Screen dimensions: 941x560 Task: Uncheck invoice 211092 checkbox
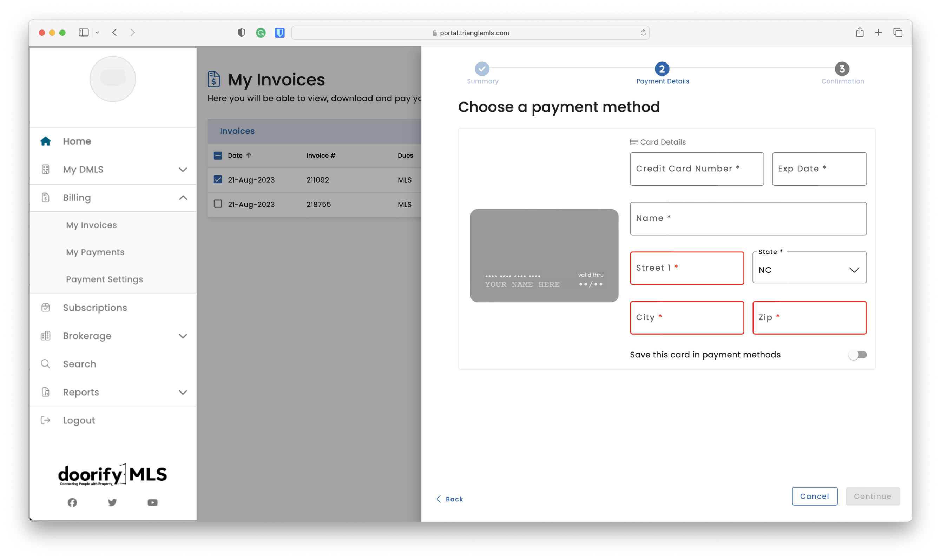pyautogui.click(x=218, y=179)
